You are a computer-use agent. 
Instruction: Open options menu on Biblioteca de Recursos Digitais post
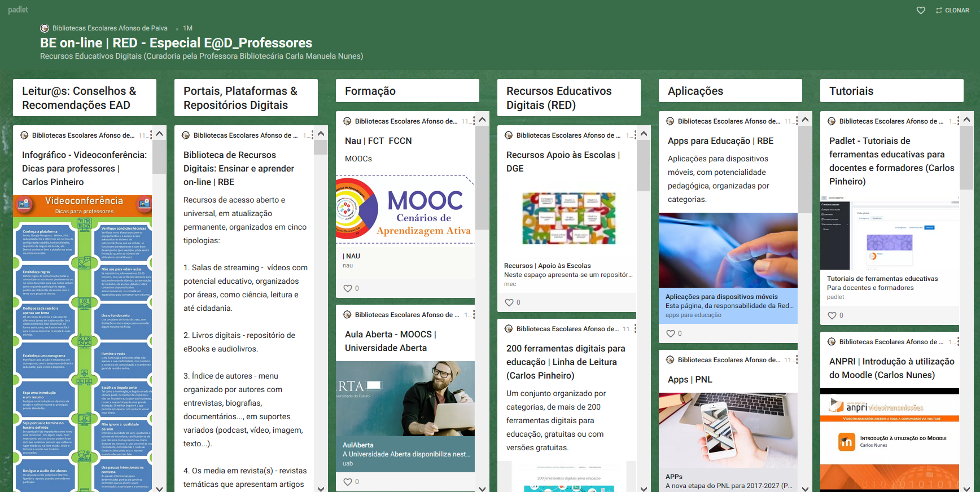point(312,135)
